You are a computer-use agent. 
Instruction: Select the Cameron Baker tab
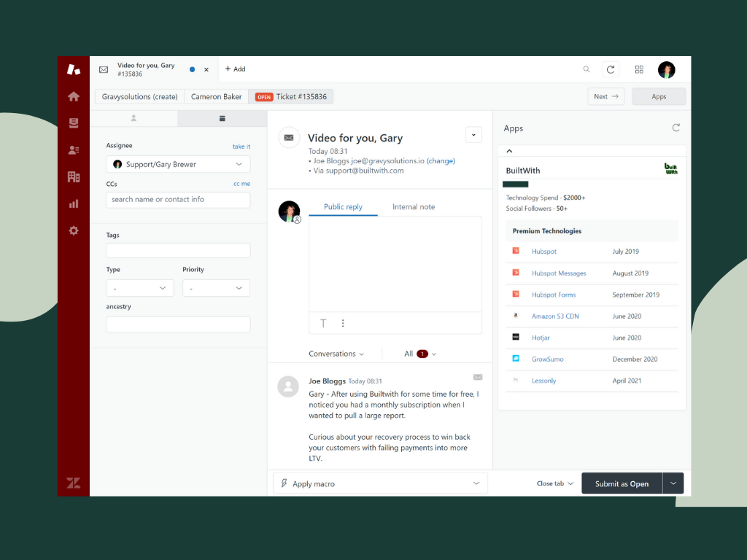(x=216, y=96)
